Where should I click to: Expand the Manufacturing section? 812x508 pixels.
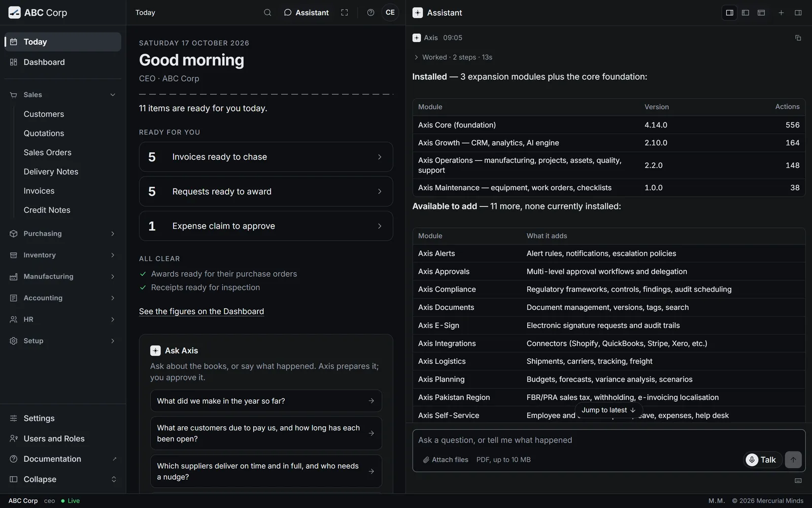pos(63,276)
